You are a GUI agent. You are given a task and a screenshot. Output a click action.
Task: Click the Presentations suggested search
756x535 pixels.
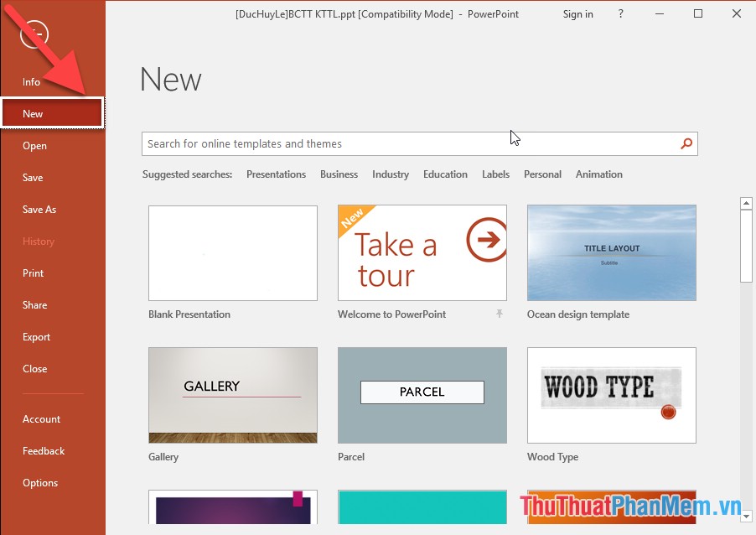[277, 174]
